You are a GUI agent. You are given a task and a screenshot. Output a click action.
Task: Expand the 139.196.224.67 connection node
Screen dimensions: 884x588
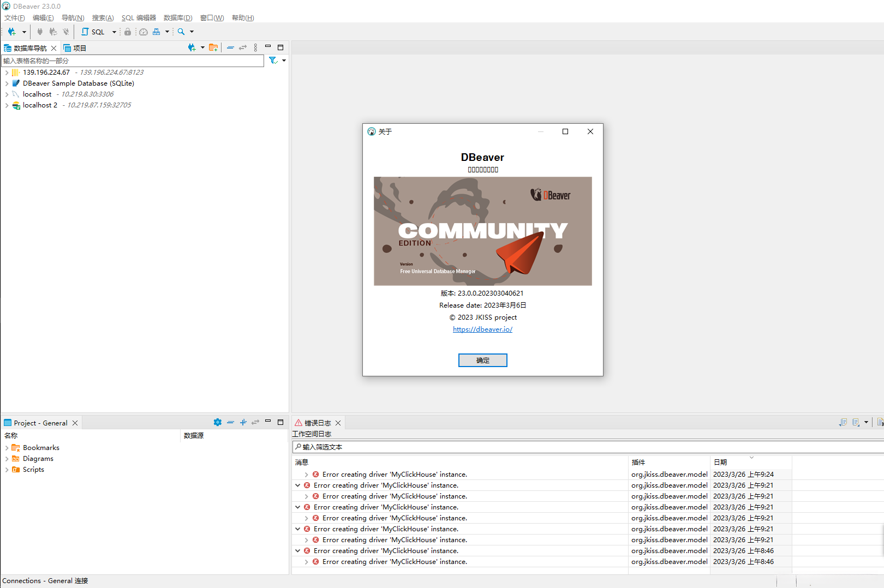pyautogui.click(x=7, y=73)
